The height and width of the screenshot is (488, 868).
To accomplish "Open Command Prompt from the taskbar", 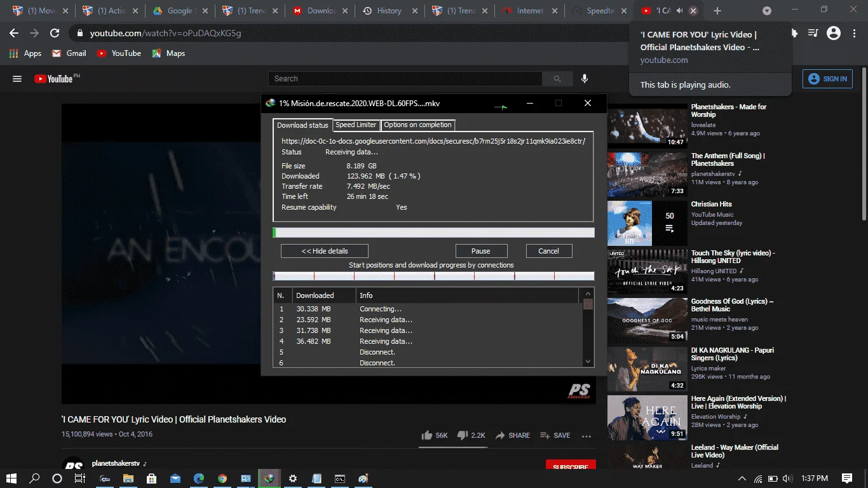I will [340, 478].
